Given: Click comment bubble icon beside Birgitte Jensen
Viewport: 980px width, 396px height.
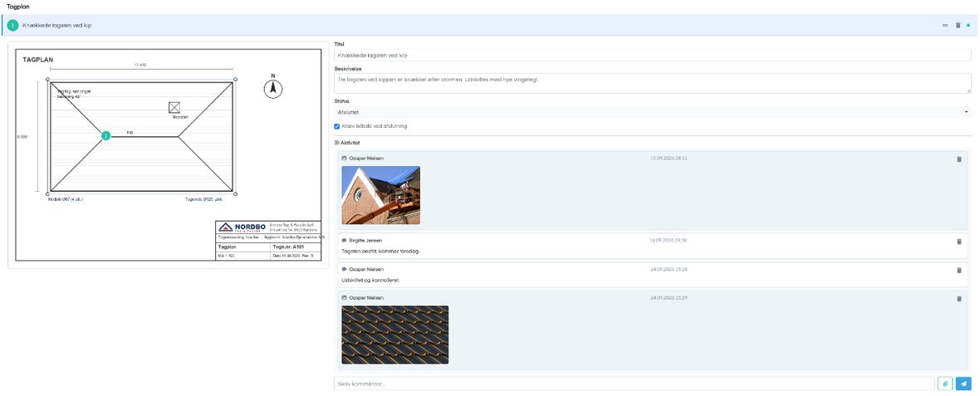Looking at the screenshot, I should 345,241.
